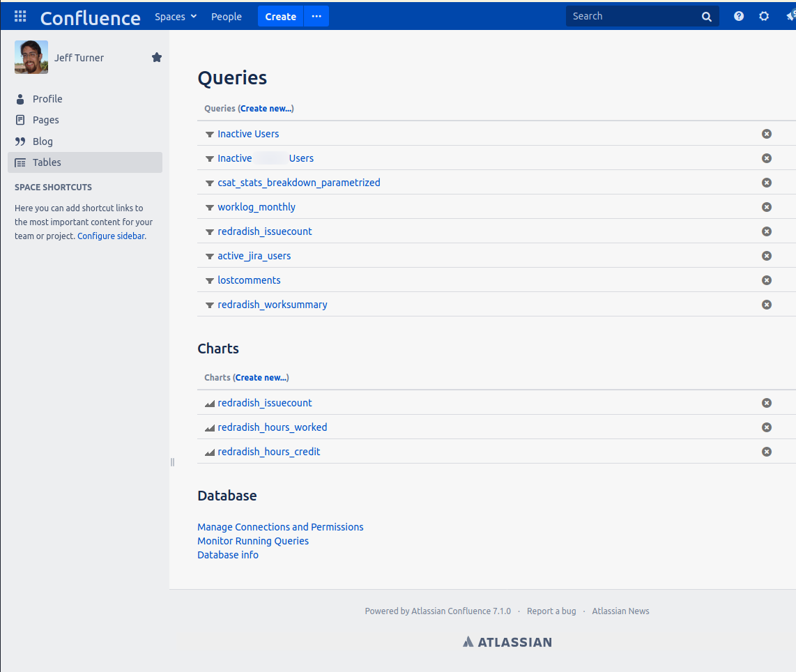Open the csat_stats_breakdown_parametrized query
This screenshot has width=796, height=672.
click(298, 183)
